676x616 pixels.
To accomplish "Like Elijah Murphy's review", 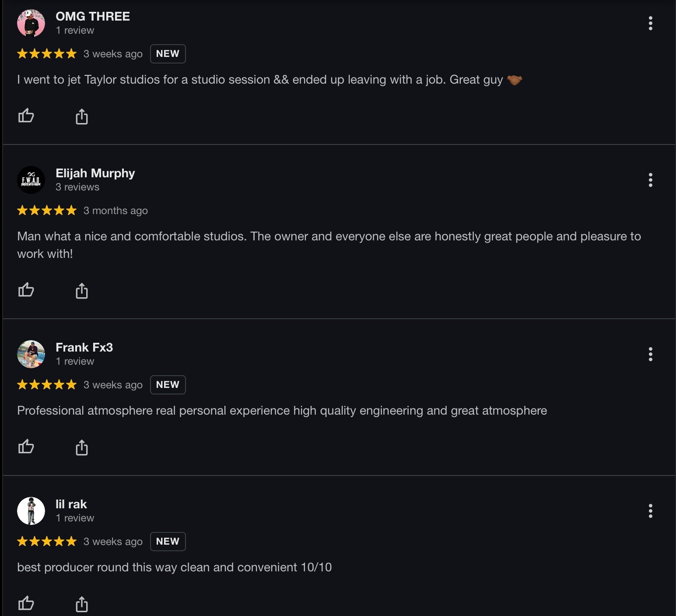I will (x=26, y=290).
